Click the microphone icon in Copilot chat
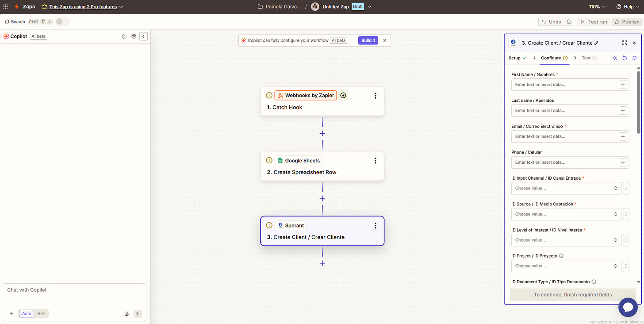The width and height of the screenshot is (644, 324). click(126, 313)
